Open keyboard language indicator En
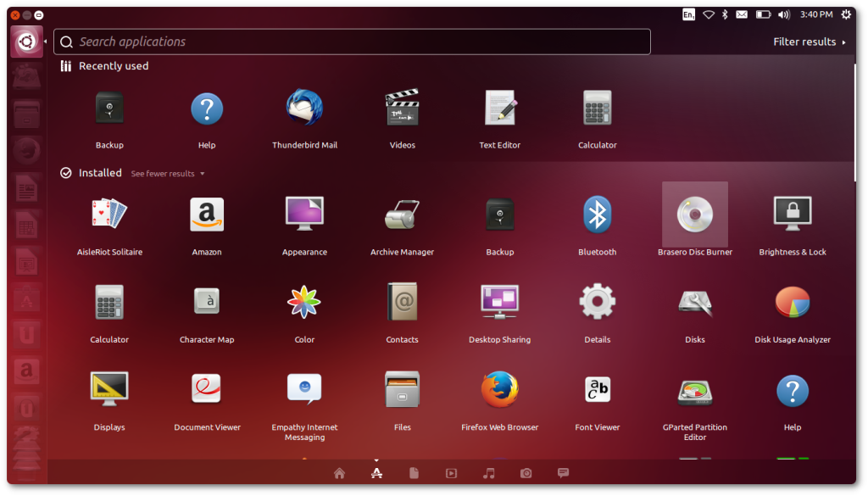 pos(688,15)
